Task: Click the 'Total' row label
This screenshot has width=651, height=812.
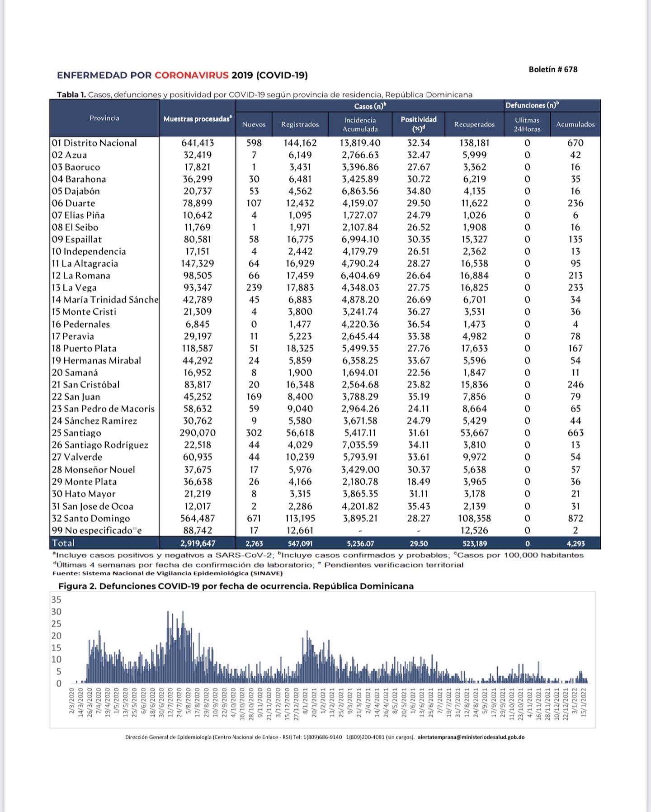Action: pos(63,543)
